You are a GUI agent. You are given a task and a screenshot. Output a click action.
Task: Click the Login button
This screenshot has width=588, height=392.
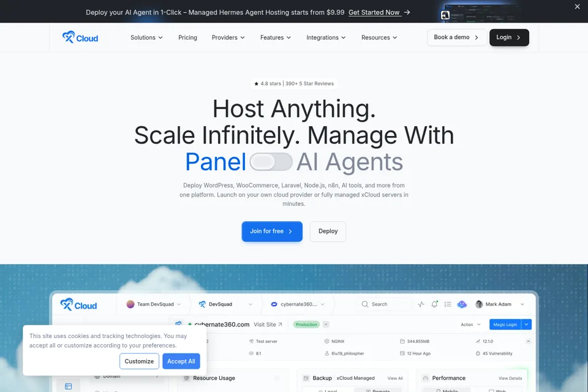(509, 37)
